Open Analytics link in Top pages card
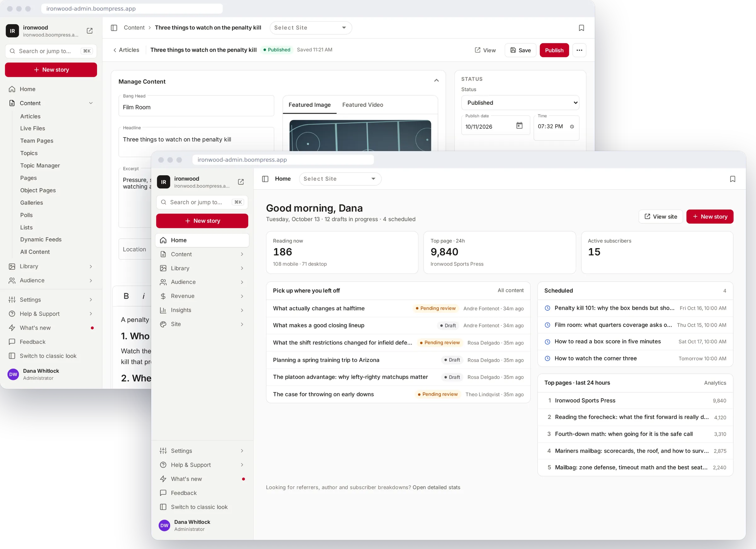The height and width of the screenshot is (549, 756). [715, 383]
